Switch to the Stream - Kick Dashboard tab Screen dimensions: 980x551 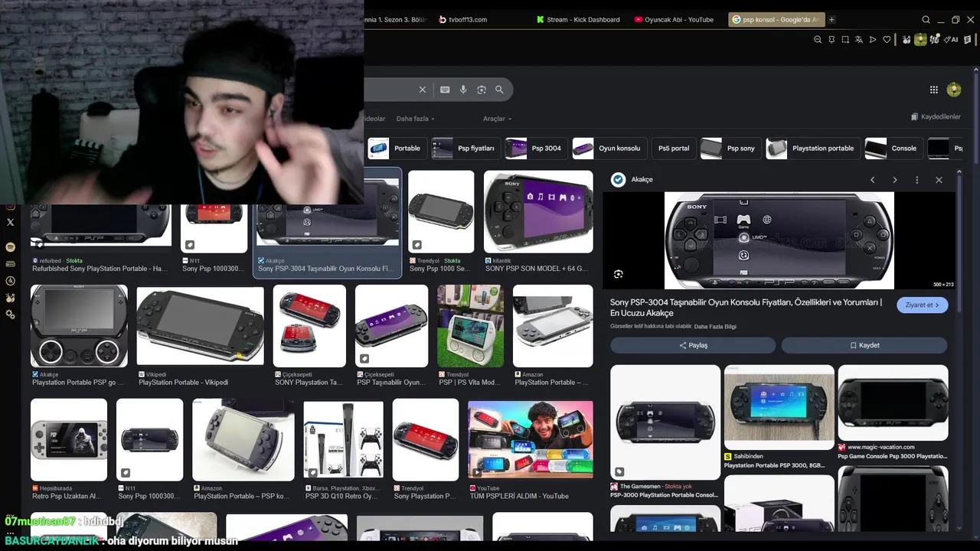[579, 20]
